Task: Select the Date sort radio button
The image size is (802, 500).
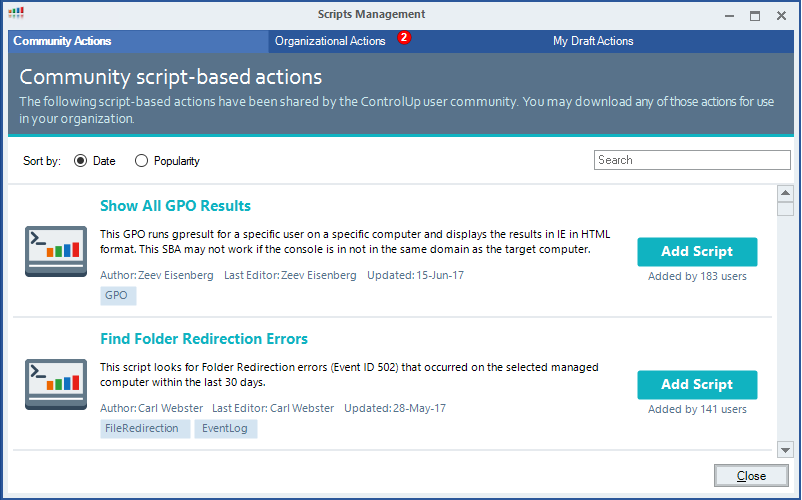Action: point(80,161)
